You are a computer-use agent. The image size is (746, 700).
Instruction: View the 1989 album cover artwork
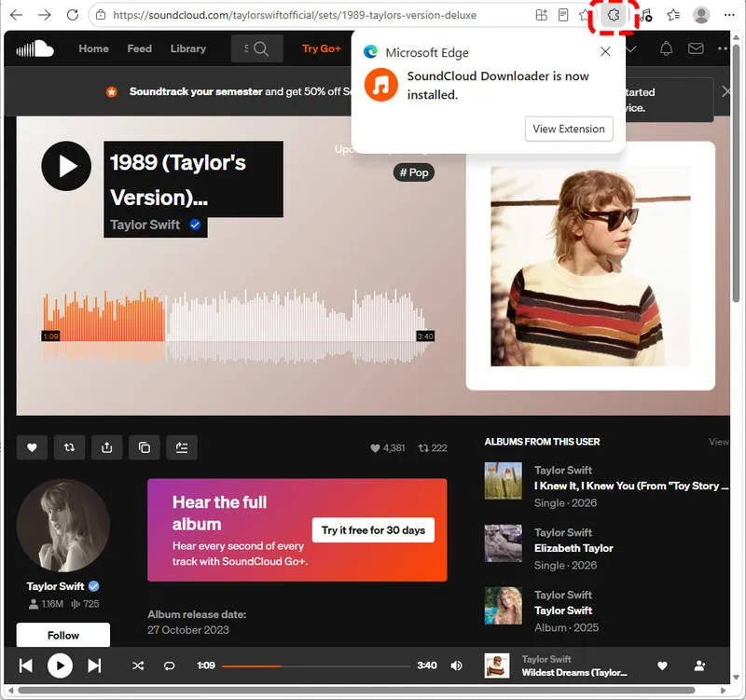click(590, 267)
